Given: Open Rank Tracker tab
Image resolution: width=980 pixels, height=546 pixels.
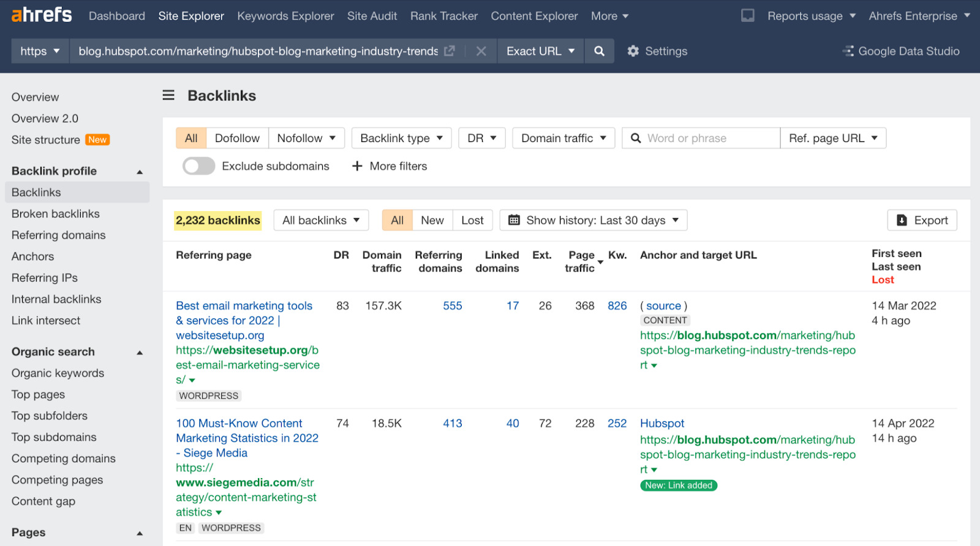Looking at the screenshot, I should click(444, 16).
